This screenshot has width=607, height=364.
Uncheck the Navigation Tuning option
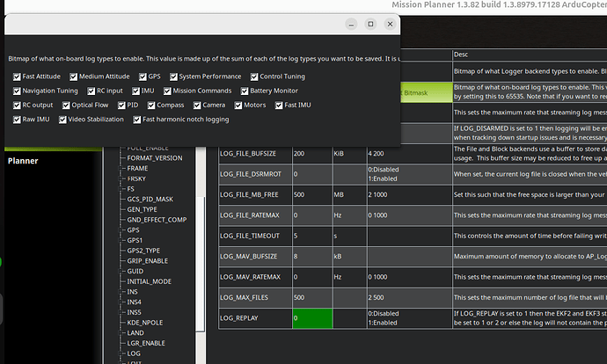(x=18, y=91)
